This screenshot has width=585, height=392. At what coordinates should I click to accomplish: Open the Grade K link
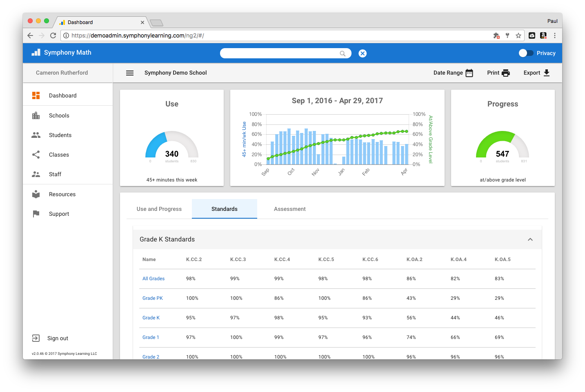(151, 318)
